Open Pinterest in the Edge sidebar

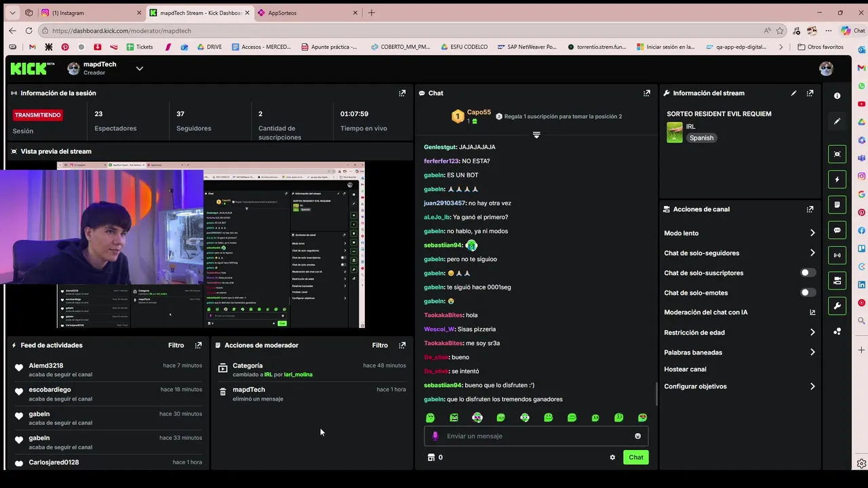[x=861, y=212]
